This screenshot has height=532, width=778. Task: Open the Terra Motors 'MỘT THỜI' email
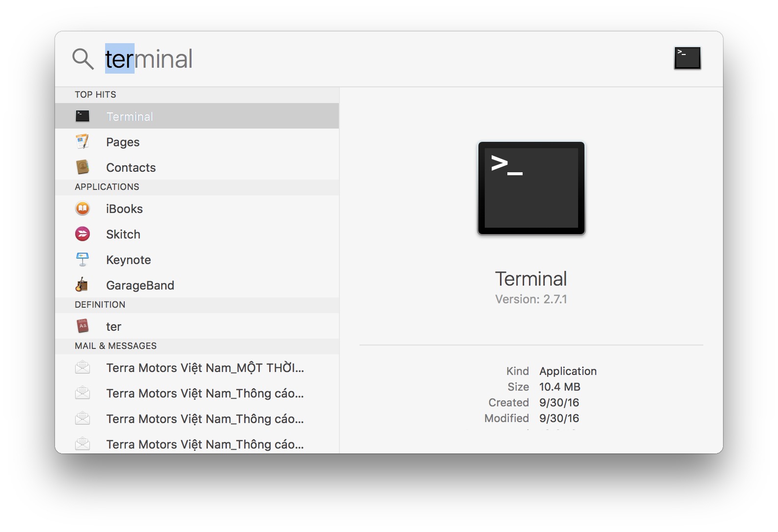coord(205,368)
